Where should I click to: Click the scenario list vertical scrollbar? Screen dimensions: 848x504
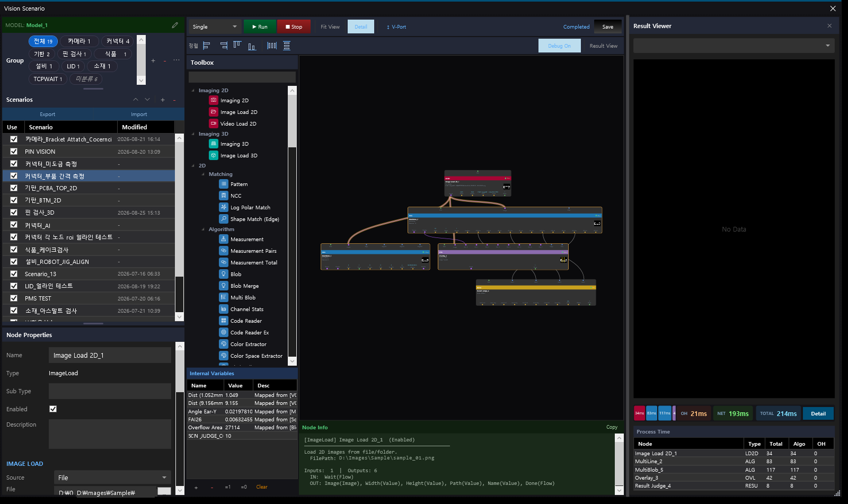pyautogui.click(x=179, y=228)
